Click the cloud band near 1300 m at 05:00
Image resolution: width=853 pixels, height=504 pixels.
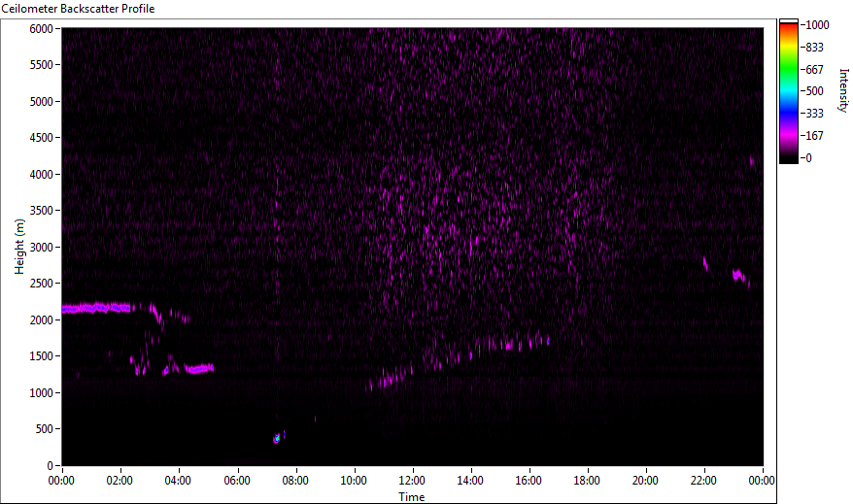199,369
